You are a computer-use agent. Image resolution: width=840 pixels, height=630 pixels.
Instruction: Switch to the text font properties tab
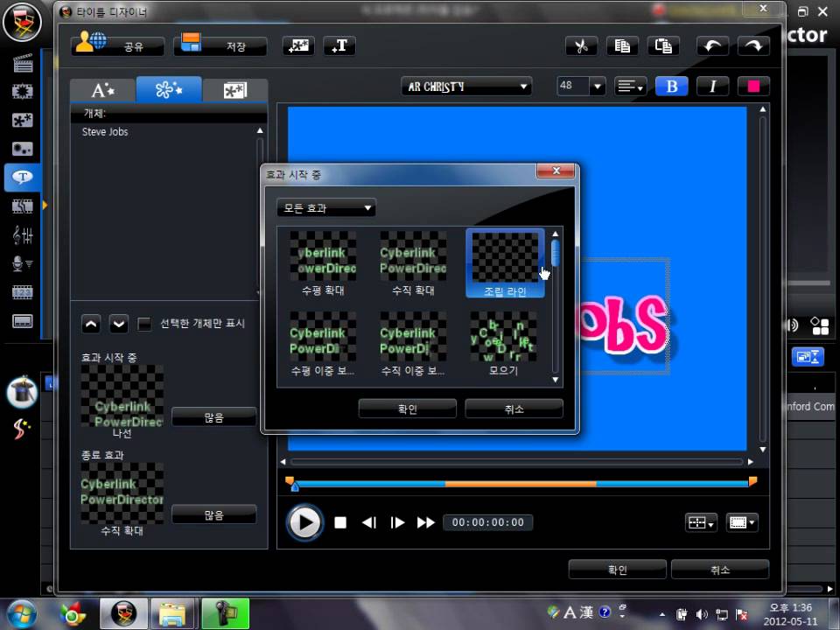pos(103,90)
